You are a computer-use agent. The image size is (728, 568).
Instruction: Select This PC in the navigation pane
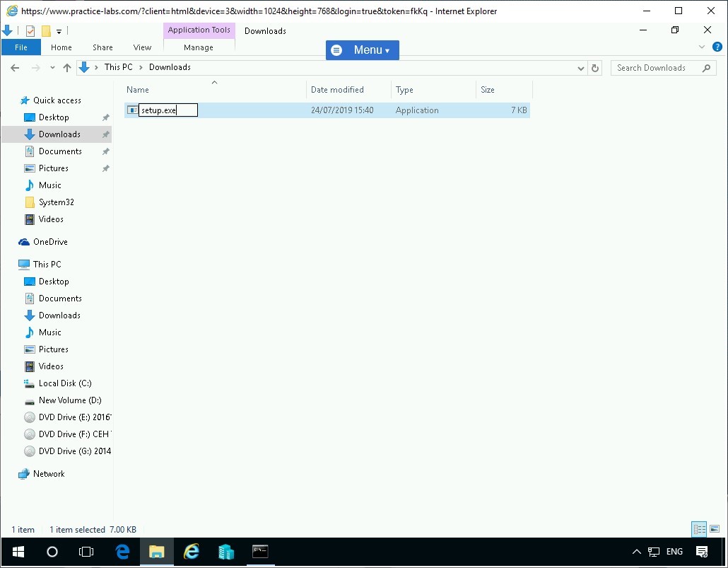click(47, 264)
